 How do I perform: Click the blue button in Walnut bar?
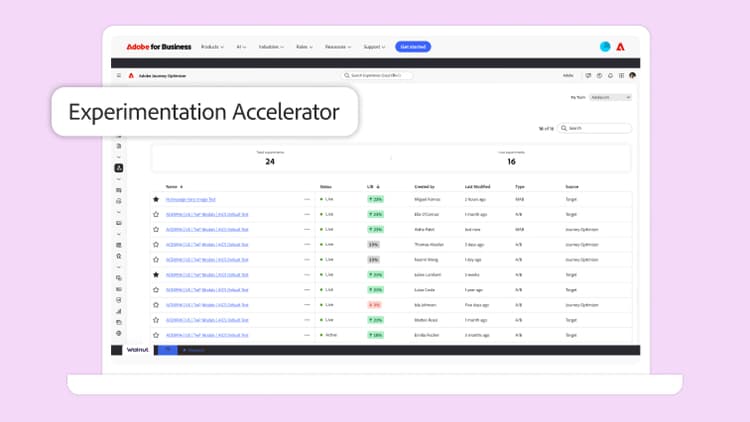[167, 350]
